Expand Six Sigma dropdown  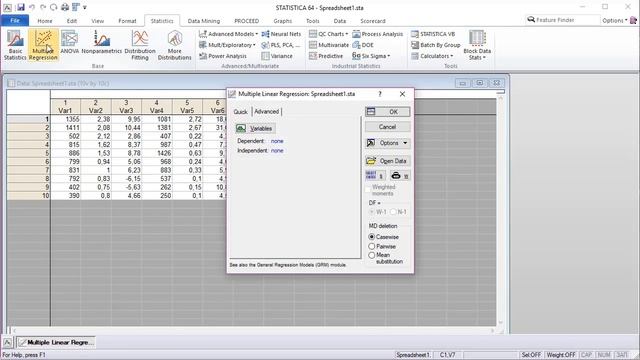371,56
